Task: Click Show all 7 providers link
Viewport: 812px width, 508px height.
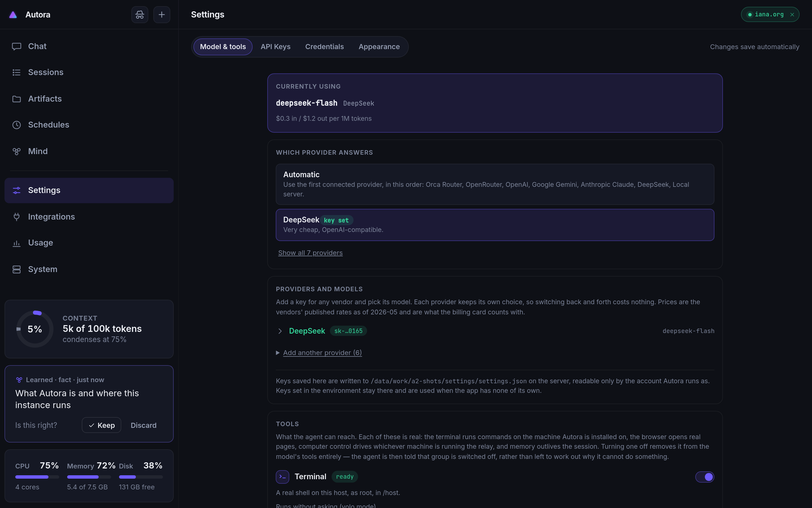Action: (310, 253)
